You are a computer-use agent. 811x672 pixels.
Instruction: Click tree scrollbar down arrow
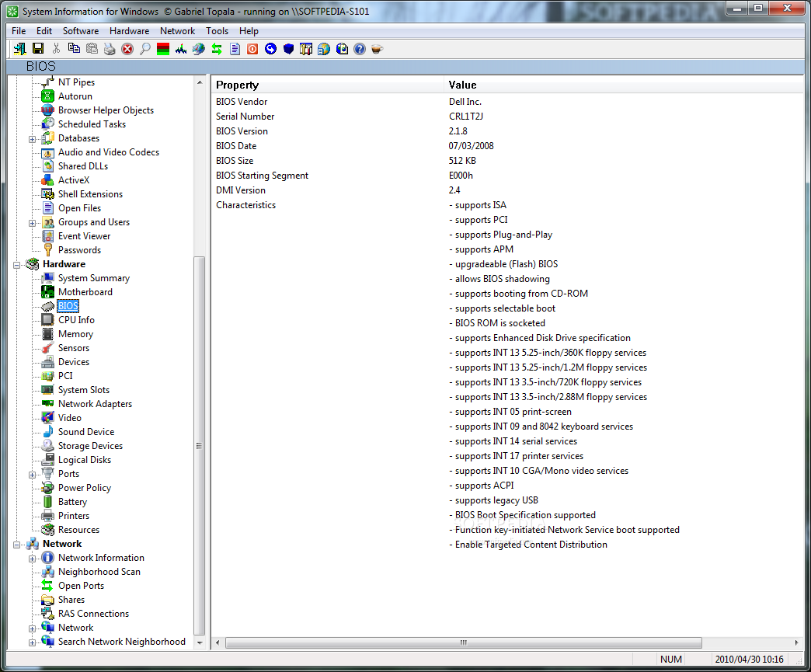(200, 642)
